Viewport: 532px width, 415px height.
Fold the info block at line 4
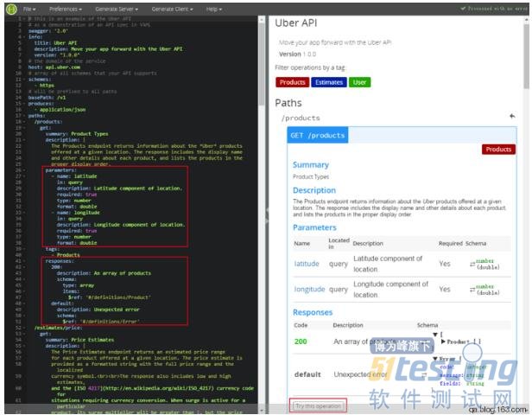[24, 36]
